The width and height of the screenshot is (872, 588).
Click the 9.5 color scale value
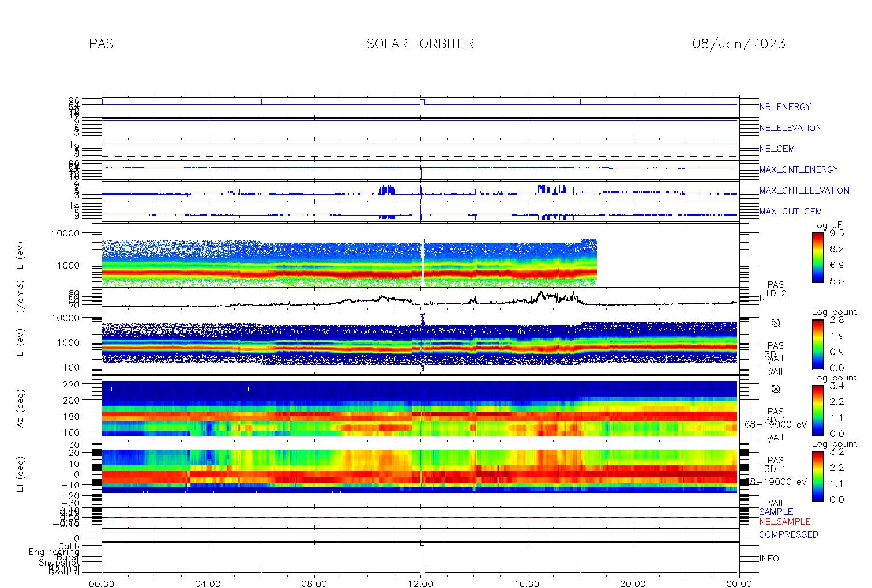tap(837, 233)
